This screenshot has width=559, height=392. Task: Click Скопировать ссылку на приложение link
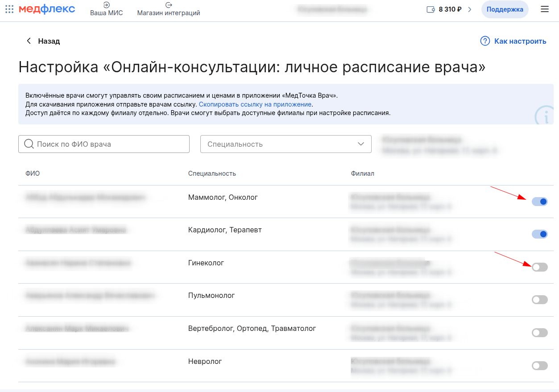pos(255,104)
